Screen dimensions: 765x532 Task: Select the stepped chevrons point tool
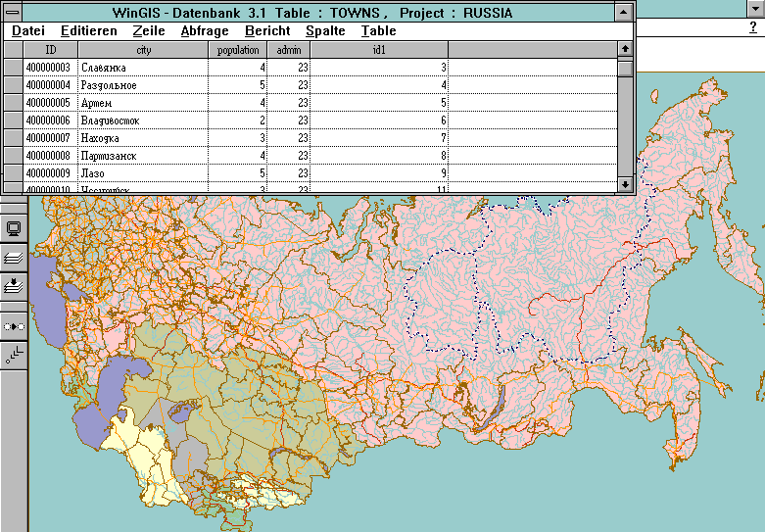13,355
